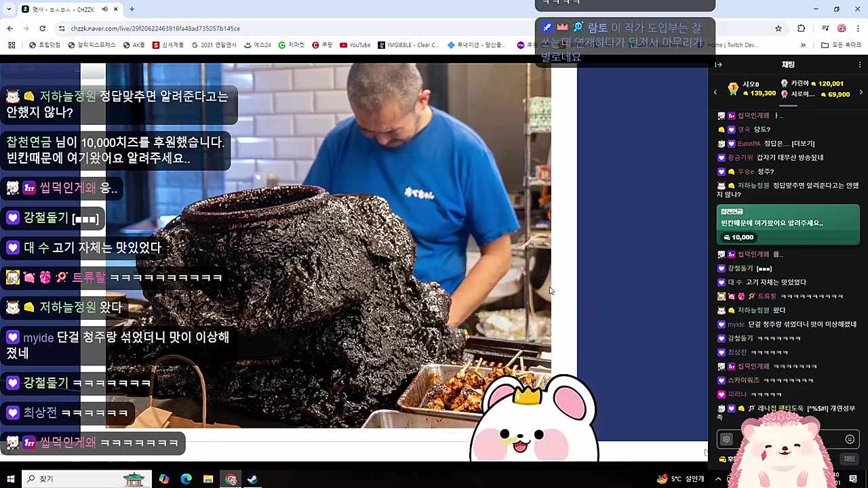Open the 예스24 bookmark
The height and width of the screenshot is (488, 868).
[x=257, y=45]
